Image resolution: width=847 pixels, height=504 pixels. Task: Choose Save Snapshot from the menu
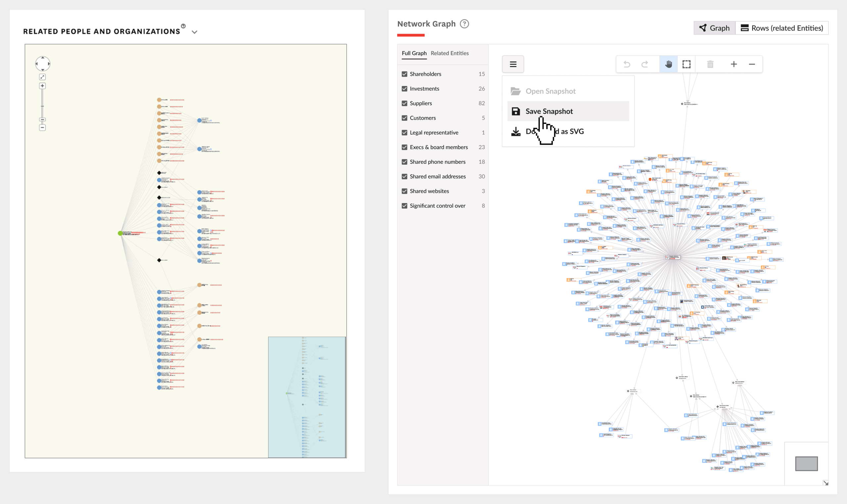coord(568,111)
